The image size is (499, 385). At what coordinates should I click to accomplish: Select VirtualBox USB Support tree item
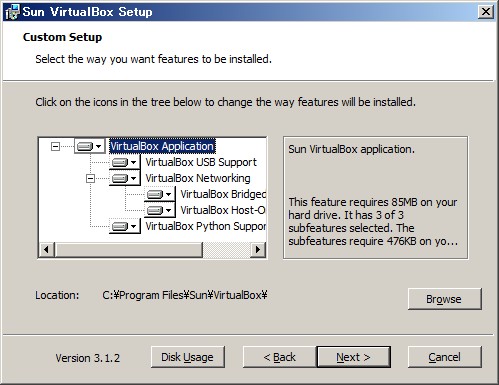(x=201, y=162)
